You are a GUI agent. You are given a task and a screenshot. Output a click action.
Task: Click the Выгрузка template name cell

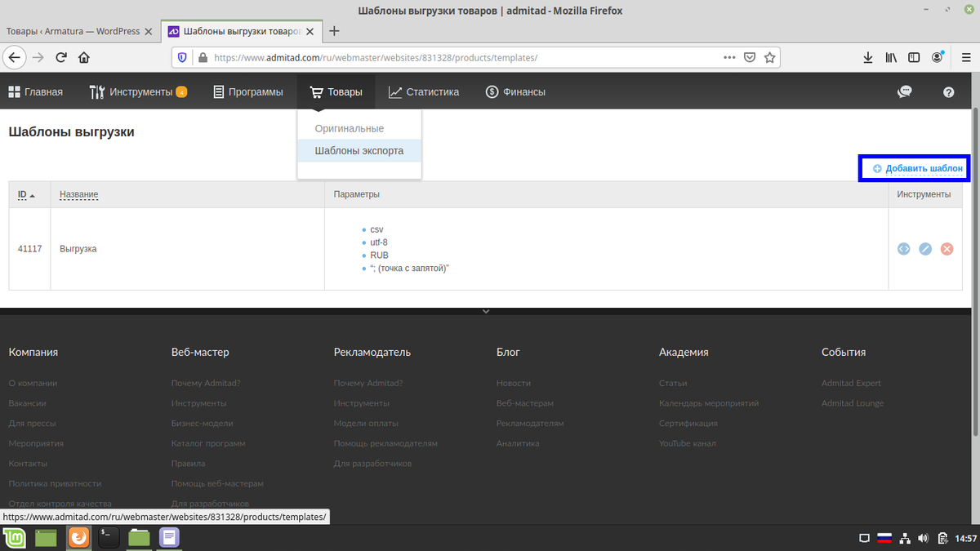tap(187, 248)
